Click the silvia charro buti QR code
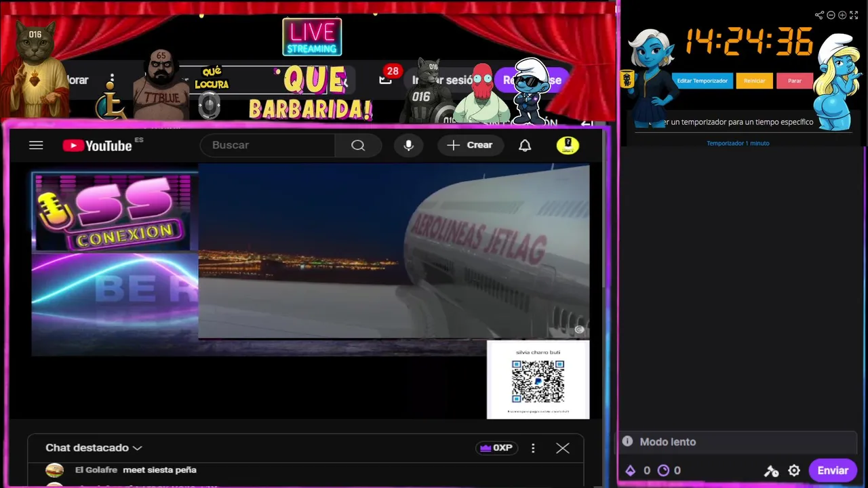The image size is (868, 488). tap(538, 382)
